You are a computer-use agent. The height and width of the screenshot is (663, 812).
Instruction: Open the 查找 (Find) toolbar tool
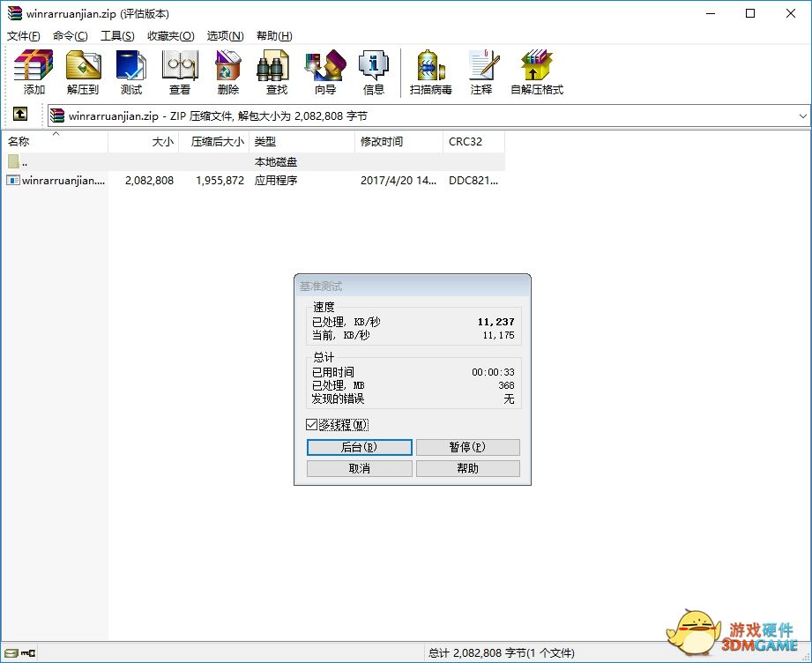[273, 64]
